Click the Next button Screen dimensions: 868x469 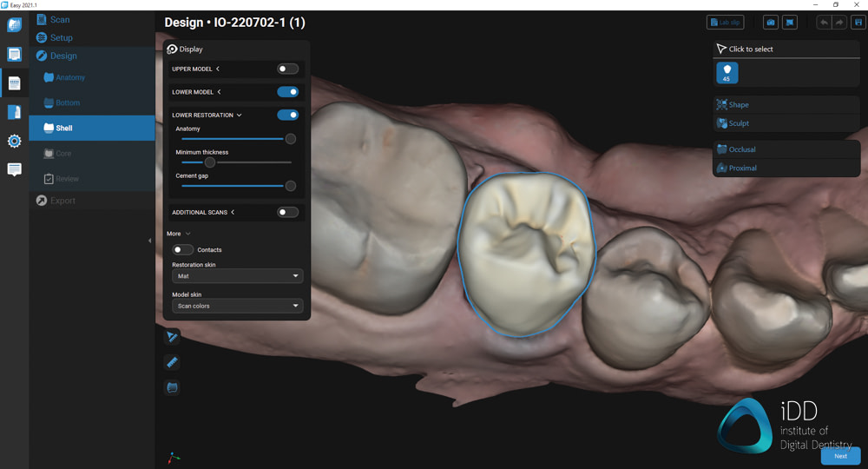840,456
